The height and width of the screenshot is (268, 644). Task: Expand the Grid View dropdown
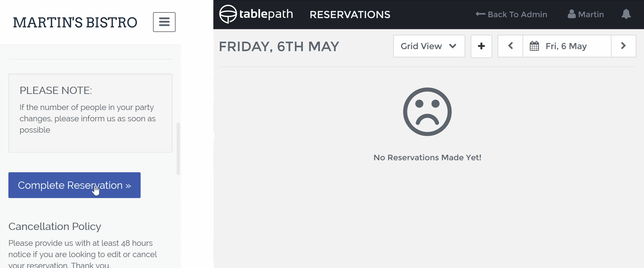(x=429, y=46)
